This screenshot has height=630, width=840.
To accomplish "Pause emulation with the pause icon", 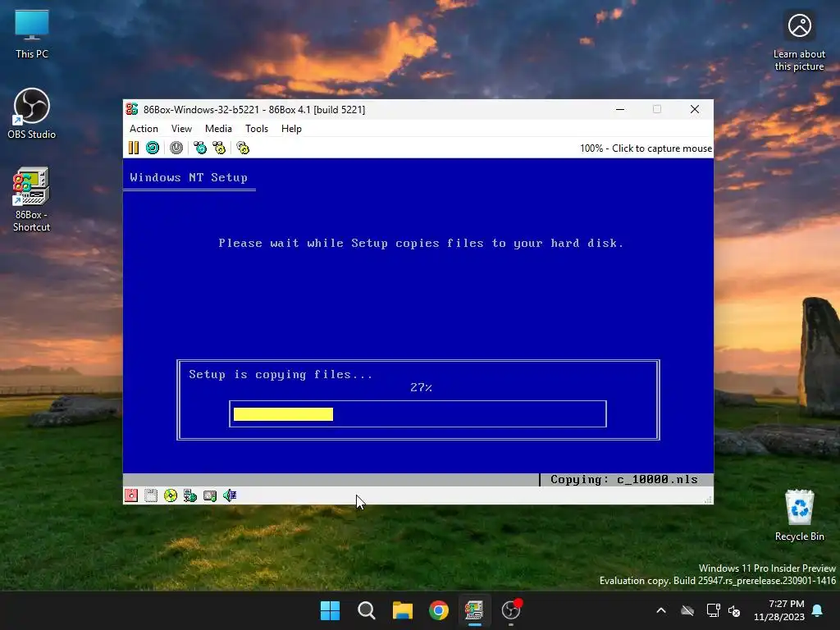I will pyautogui.click(x=134, y=148).
